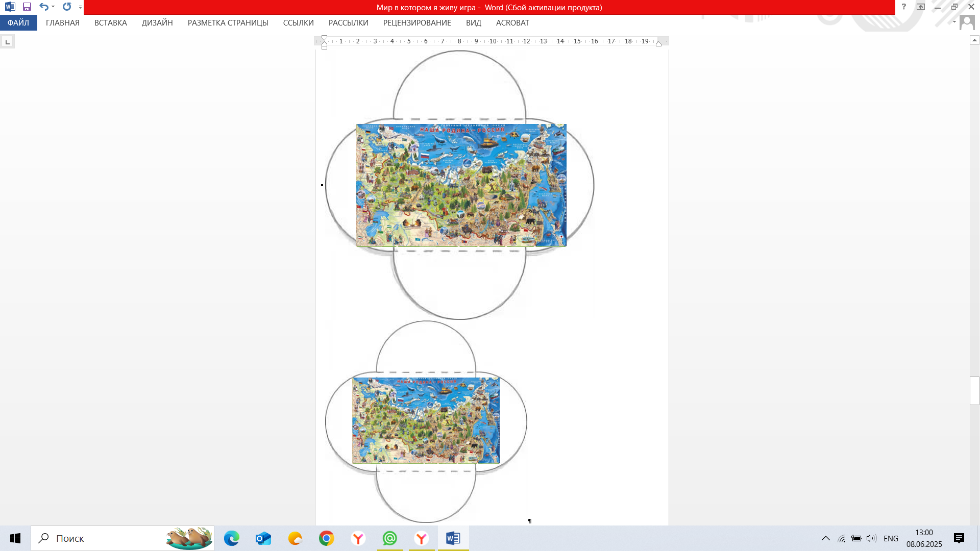
Task: Open Google Chrome from the taskbar
Action: [326, 538]
